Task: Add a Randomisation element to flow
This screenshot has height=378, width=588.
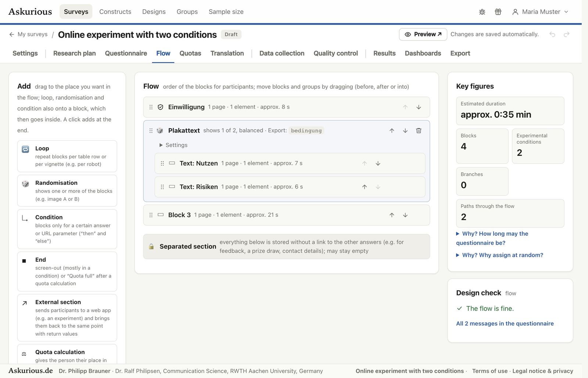Action: click(67, 191)
